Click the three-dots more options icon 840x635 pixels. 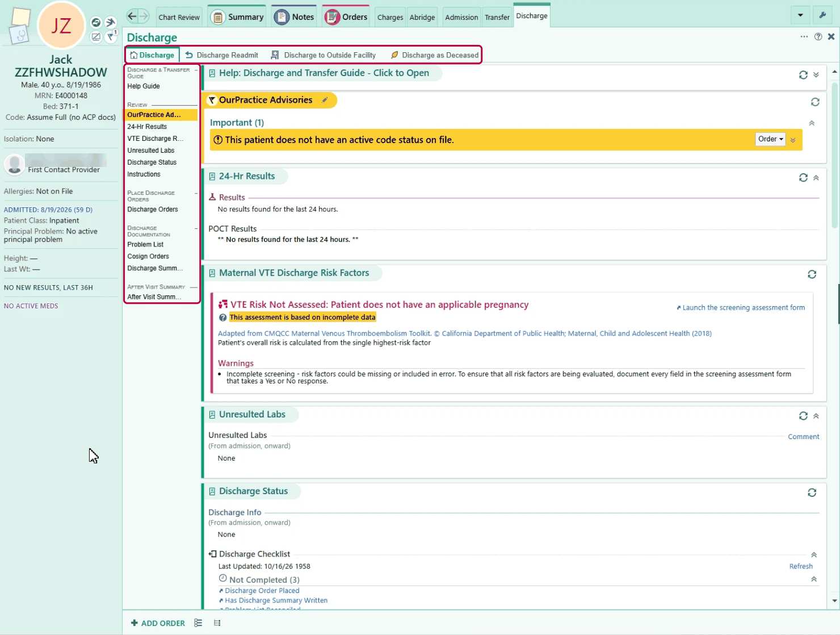804,37
